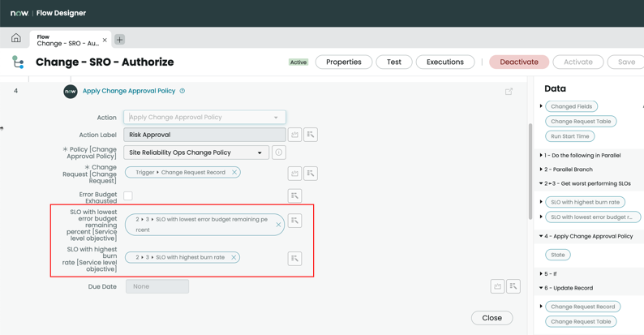
Task: Open data pill picker for Change Request
Action: (x=311, y=174)
